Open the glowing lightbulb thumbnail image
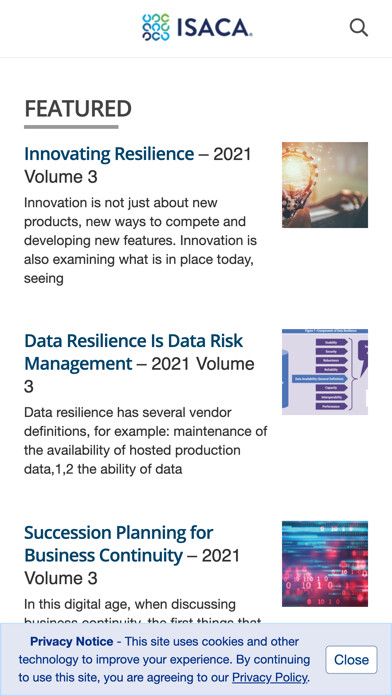This screenshot has width=392, height=696. (325, 185)
